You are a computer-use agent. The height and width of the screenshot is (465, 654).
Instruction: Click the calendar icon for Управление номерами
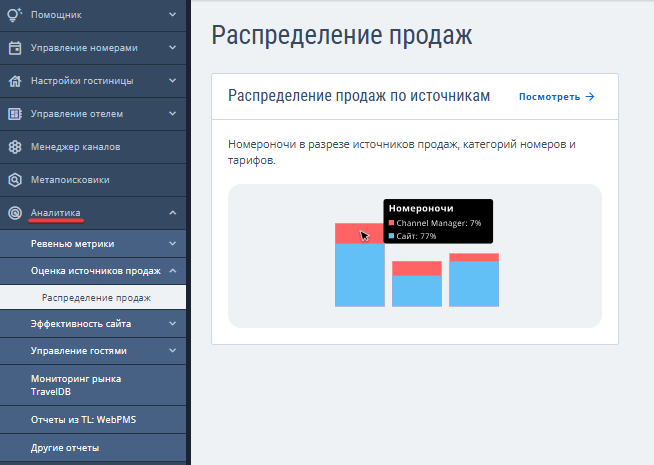(x=15, y=47)
